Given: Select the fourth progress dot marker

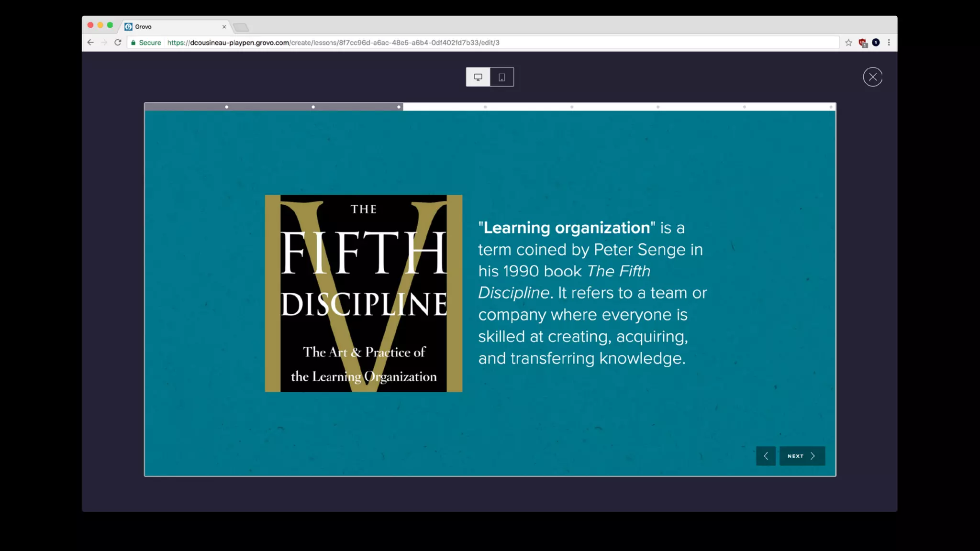Looking at the screenshot, I should pyautogui.click(x=485, y=107).
